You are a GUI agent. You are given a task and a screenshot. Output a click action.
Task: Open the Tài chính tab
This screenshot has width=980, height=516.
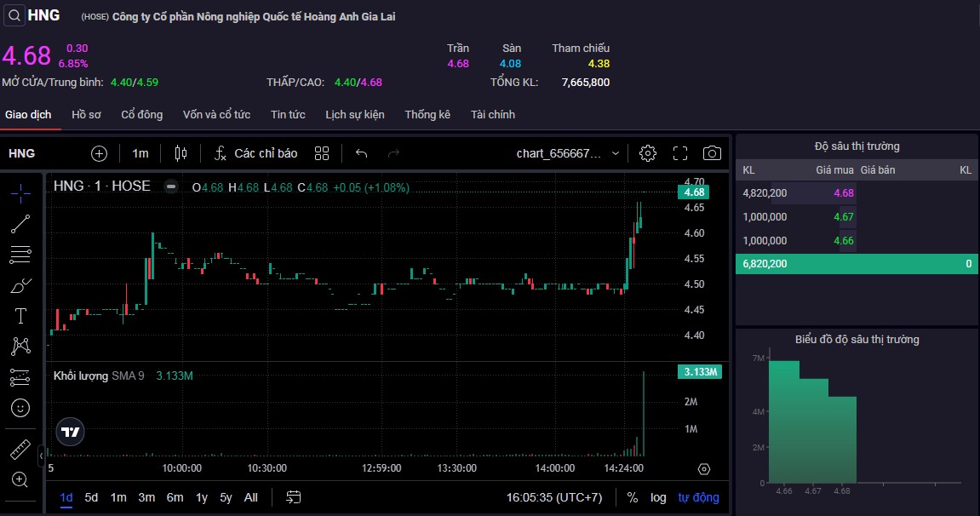point(493,114)
